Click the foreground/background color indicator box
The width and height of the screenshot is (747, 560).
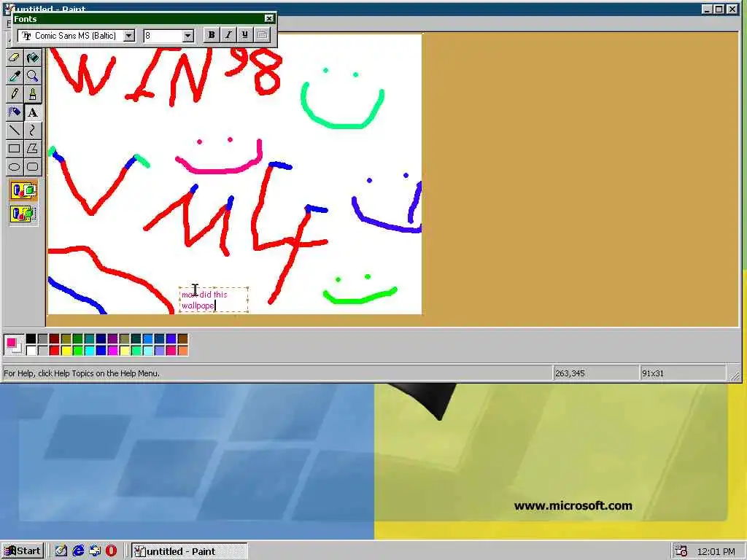tap(14, 345)
